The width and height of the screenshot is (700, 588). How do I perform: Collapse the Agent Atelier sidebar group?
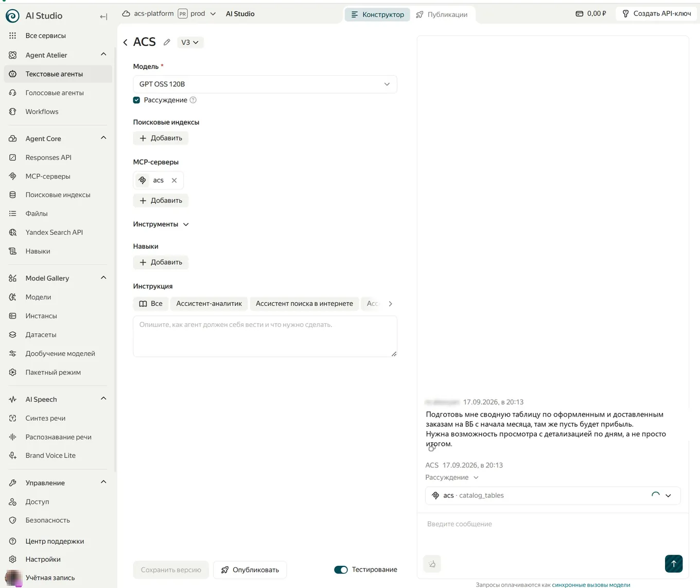point(103,55)
